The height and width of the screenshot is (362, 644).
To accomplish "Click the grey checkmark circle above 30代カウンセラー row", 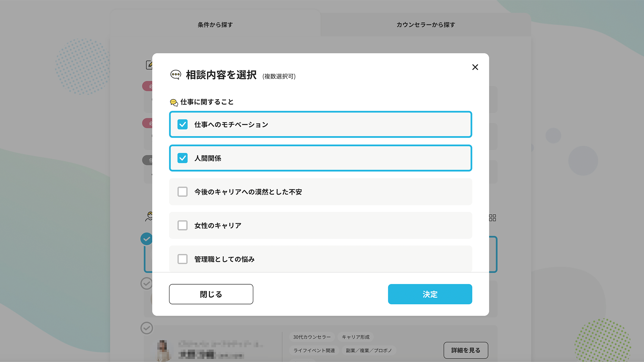I will pos(147,328).
